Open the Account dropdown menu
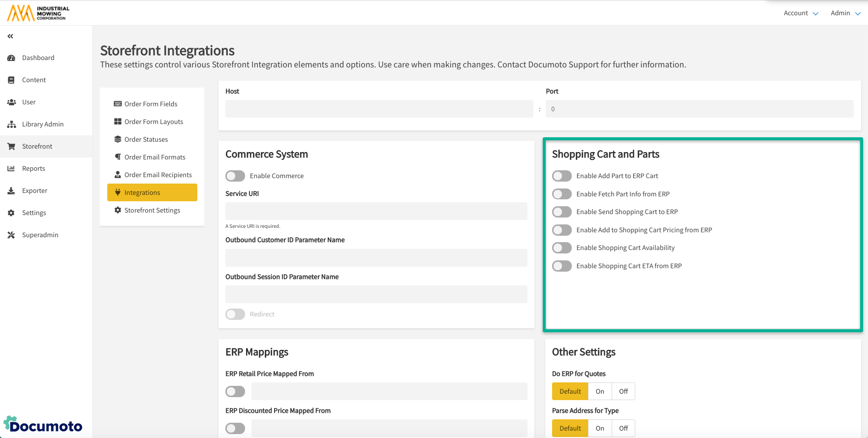The width and height of the screenshot is (868, 438). 801,13
